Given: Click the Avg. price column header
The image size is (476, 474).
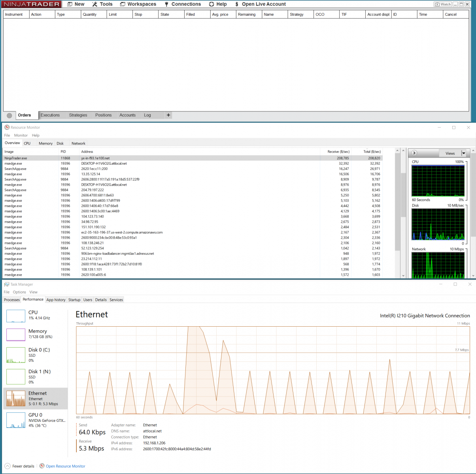Looking at the screenshot, I should [x=223, y=14].
